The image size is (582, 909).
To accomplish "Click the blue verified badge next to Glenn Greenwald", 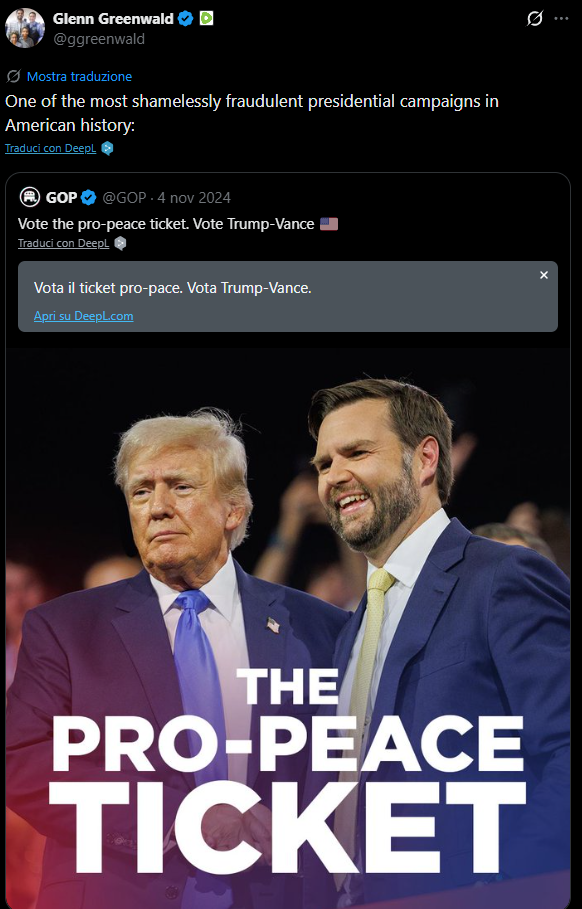I will point(185,17).
